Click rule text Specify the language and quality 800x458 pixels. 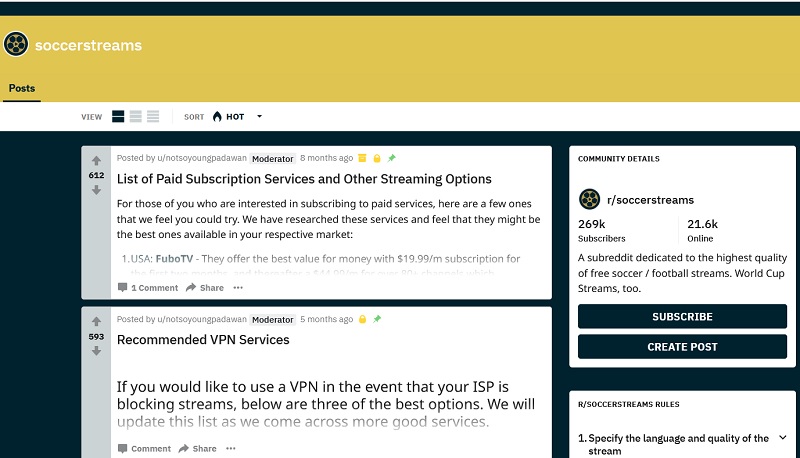tap(678, 444)
